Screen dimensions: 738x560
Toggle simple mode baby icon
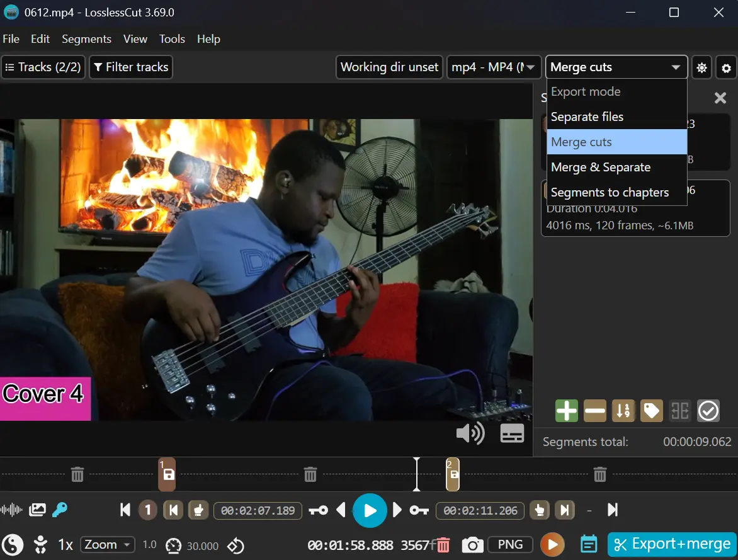tap(40, 545)
